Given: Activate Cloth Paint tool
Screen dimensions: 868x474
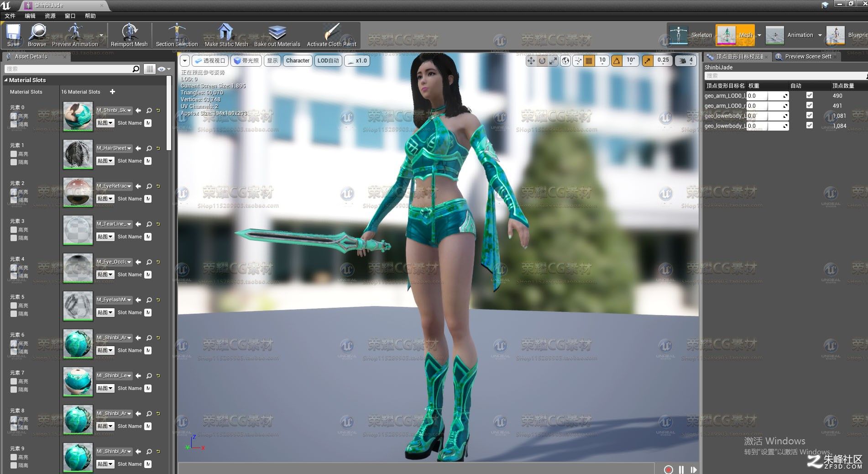Looking at the screenshot, I should [332, 36].
